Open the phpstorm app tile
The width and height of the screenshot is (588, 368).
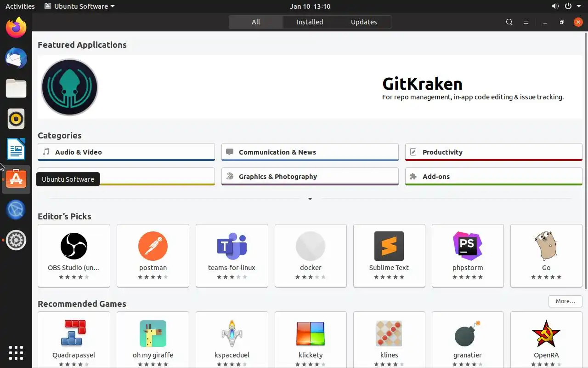click(x=468, y=256)
